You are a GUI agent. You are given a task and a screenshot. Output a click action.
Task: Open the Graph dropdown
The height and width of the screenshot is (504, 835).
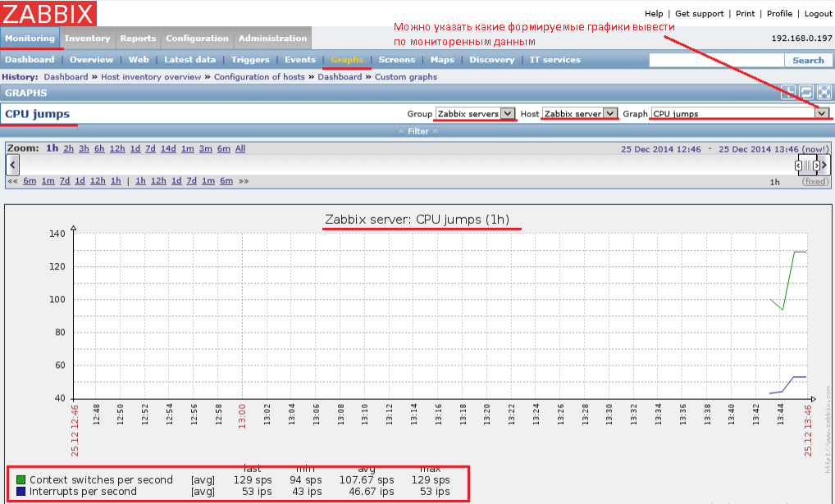pyautogui.click(x=740, y=113)
